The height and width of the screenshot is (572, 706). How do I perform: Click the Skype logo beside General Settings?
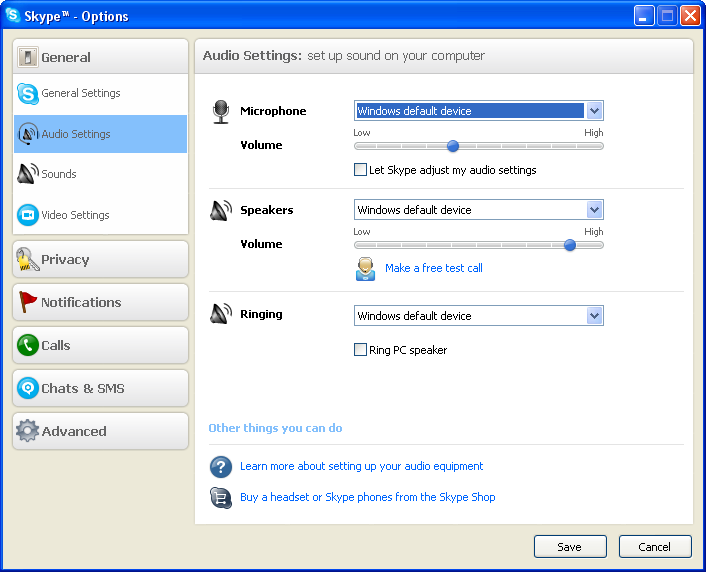pos(28,94)
